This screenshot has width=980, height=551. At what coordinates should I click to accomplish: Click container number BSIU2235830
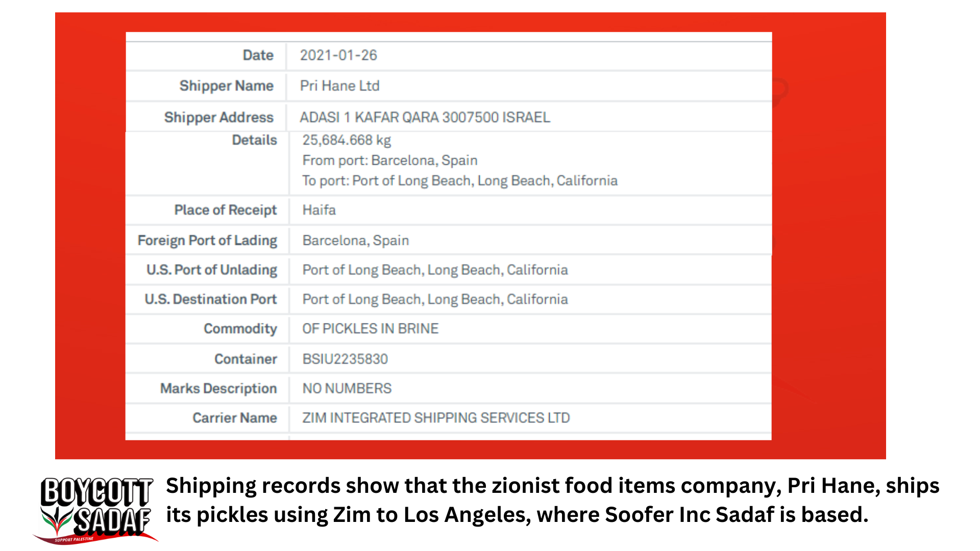(345, 359)
